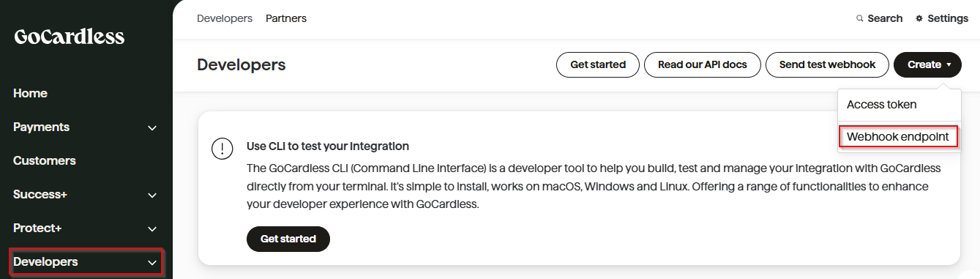980x279 pixels.
Task: Go to Home in the sidebar
Action: (30, 94)
